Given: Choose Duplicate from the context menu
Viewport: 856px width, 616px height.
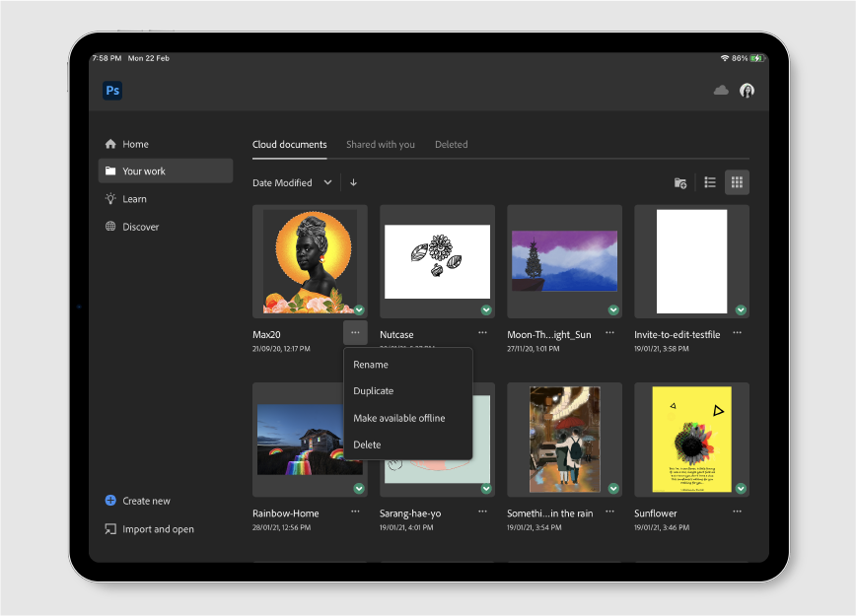Looking at the screenshot, I should click(x=408, y=390).
